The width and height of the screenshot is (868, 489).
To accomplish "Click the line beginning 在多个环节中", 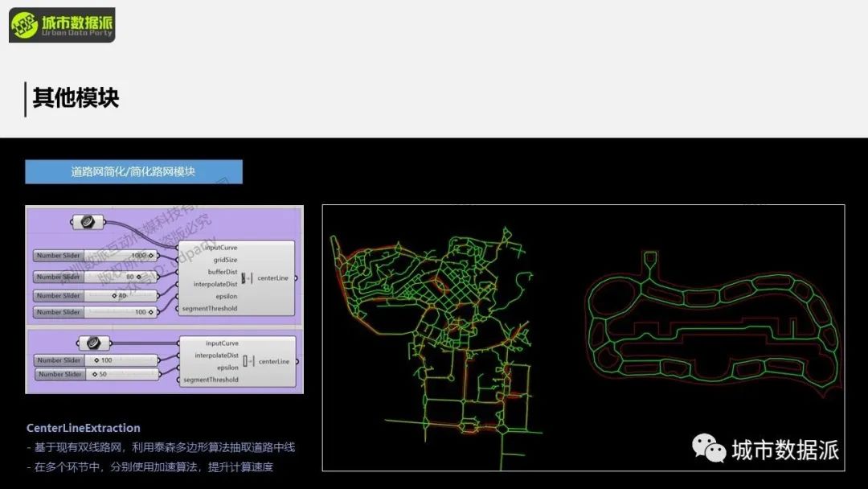I will 149,466.
